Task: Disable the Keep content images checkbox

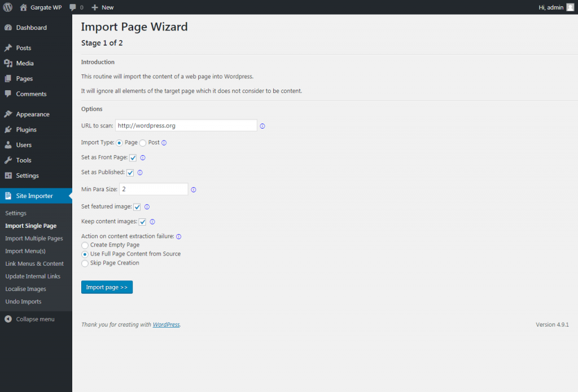Action: point(142,222)
